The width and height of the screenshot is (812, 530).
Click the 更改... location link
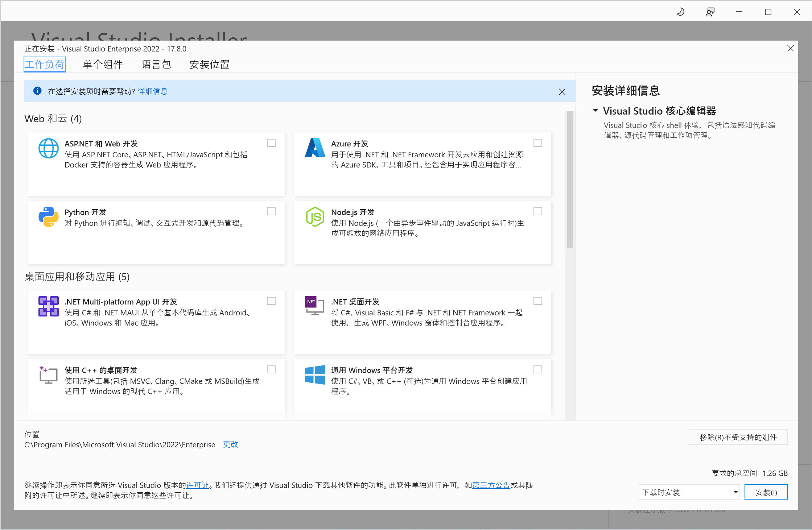[233, 444]
